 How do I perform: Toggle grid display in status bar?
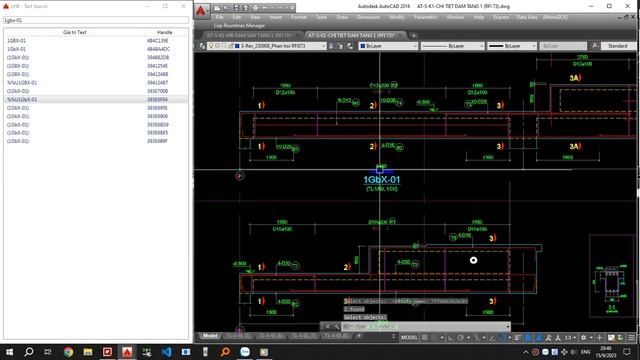tap(424, 338)
